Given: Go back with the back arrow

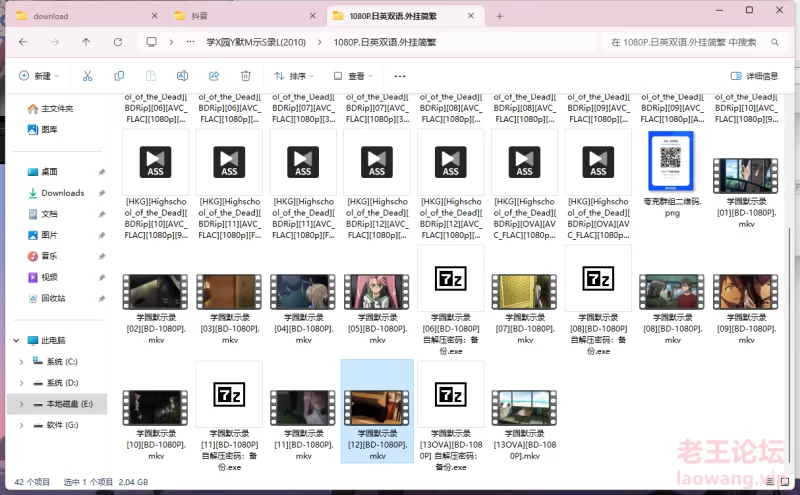Looking at the screenshot, I should [x=23, y=42].
